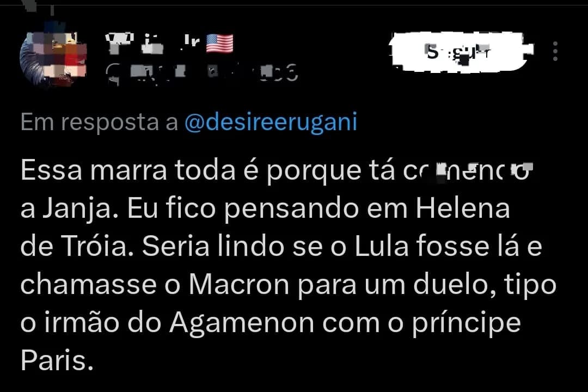
Task: Open the @desireerugani profile link
Action: 271,122
